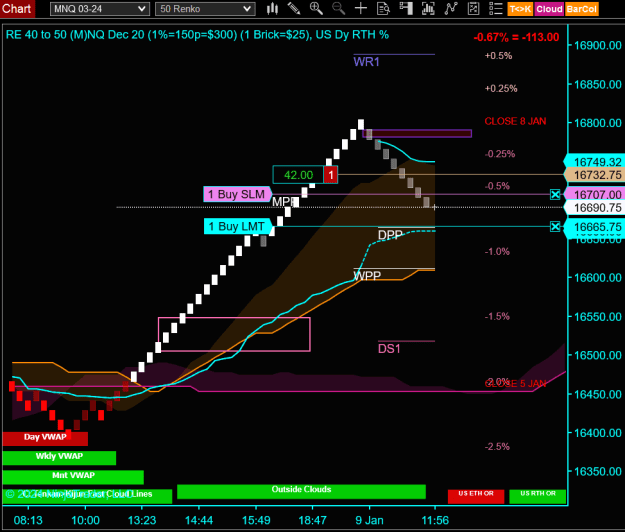Click the red position quantity 1 marker
Screen dimensions: 625x532
pos(330,175)
